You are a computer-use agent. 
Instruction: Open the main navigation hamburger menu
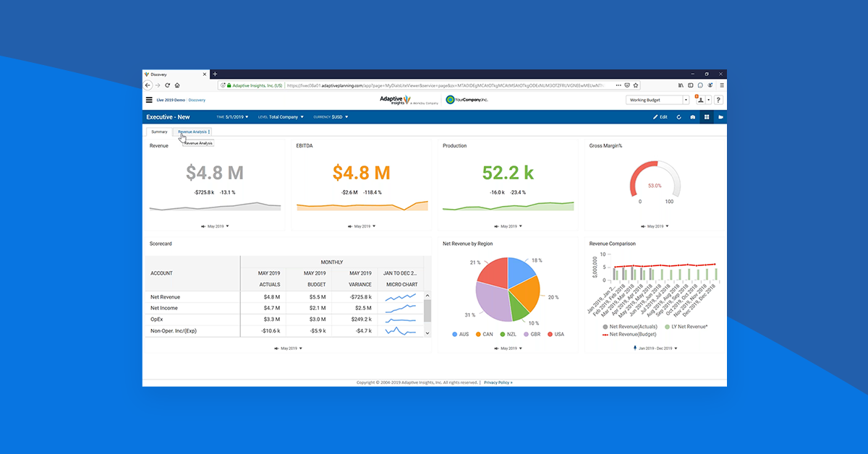tap(149, 100)
